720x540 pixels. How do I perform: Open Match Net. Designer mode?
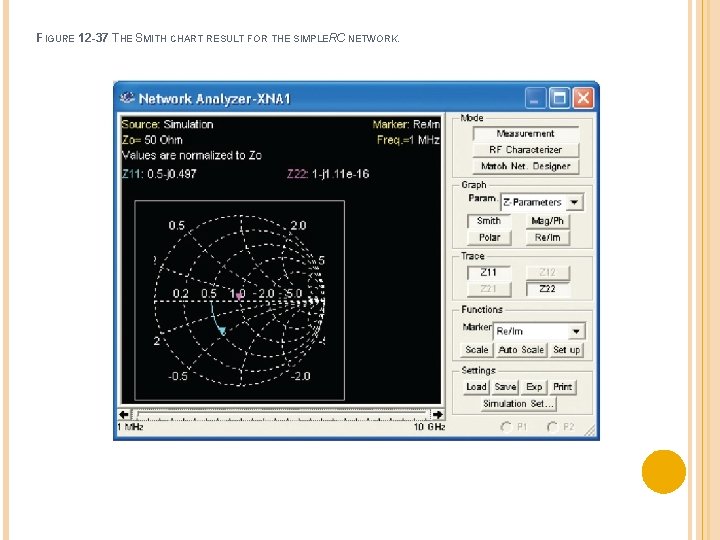(526, 166)
